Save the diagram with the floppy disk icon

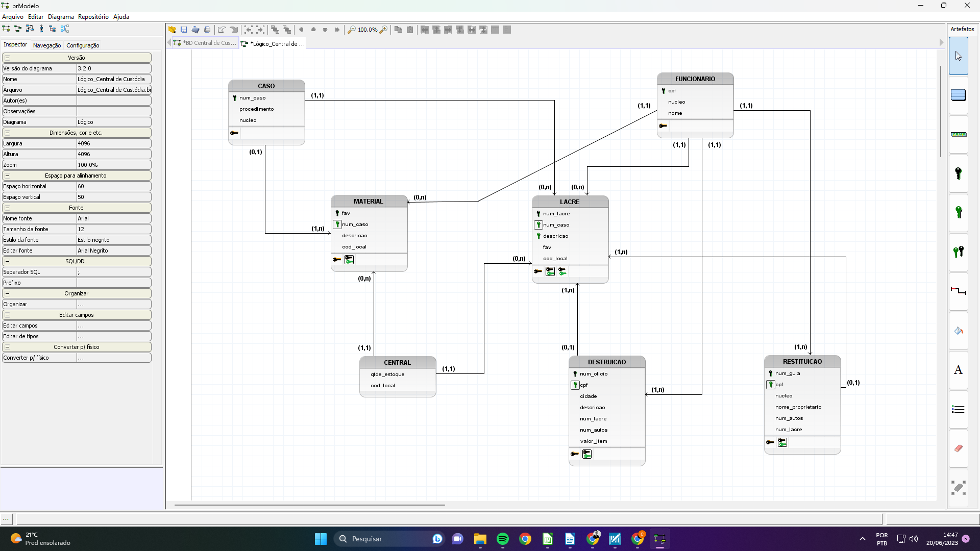click(184, 30)
